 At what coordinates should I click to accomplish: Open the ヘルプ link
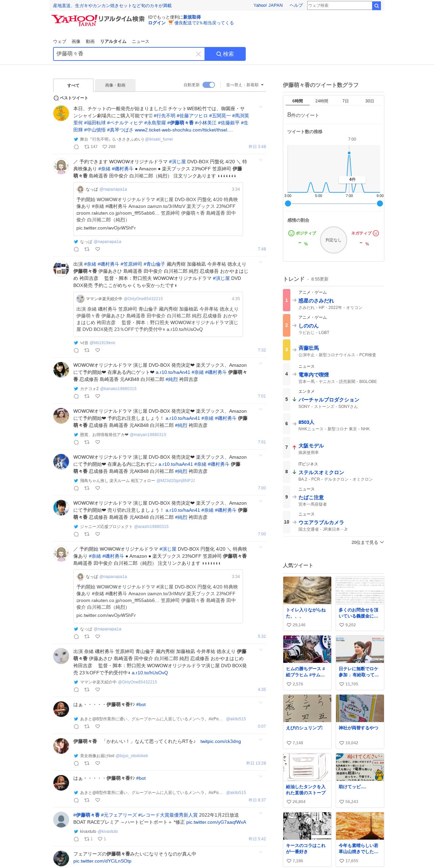tap(296, 5)
